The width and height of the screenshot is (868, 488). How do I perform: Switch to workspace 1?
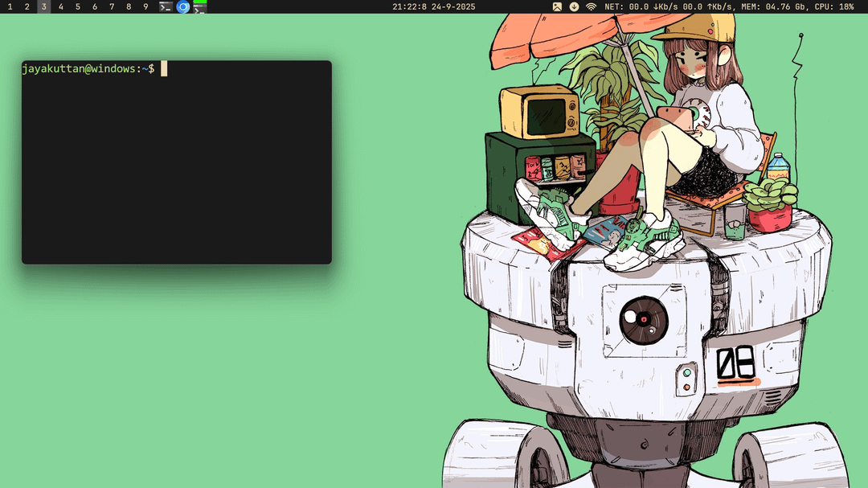tap(10, 6)
